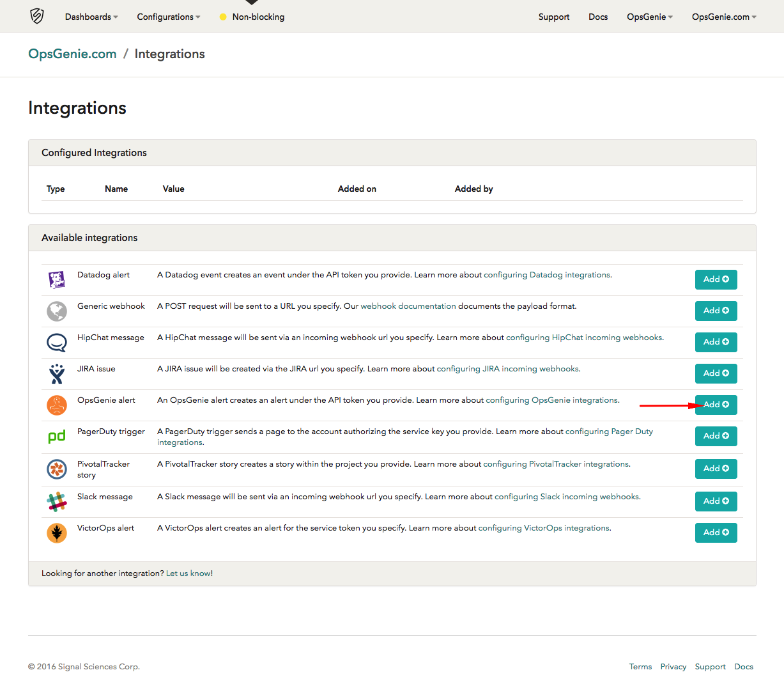Add the PivotalTracker story integration

[x=716, y=469]
